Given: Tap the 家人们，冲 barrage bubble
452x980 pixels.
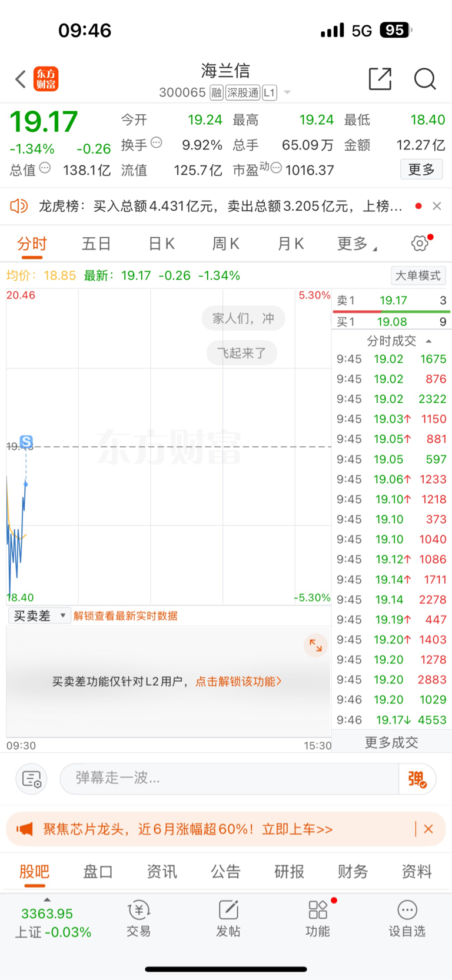Looking at the screenshot, I should pos(243,318).
